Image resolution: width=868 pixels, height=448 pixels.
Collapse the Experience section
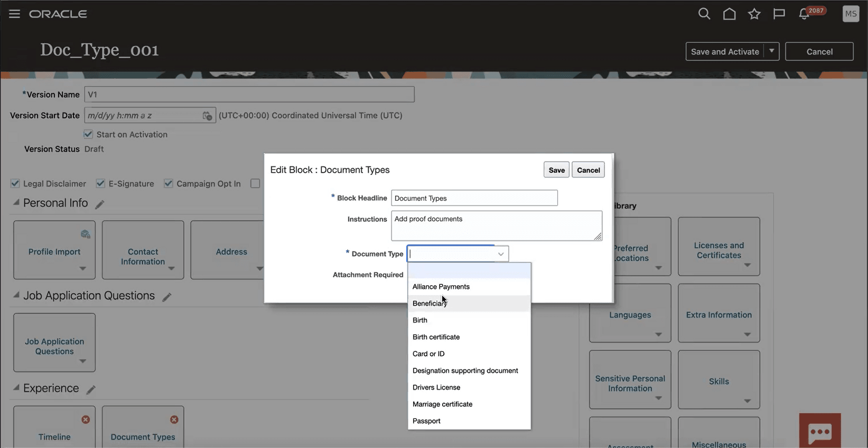pos(16,388)
